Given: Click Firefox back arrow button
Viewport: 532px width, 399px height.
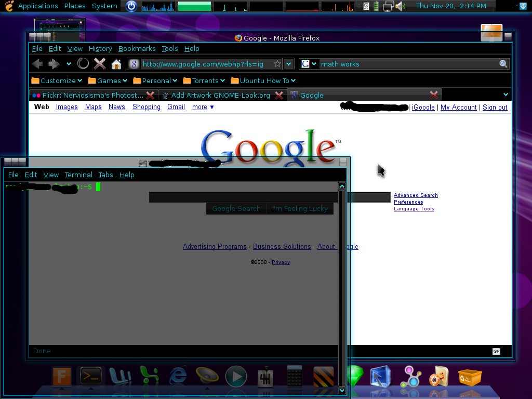Looking at the screenshot, I should click(37, 64).
